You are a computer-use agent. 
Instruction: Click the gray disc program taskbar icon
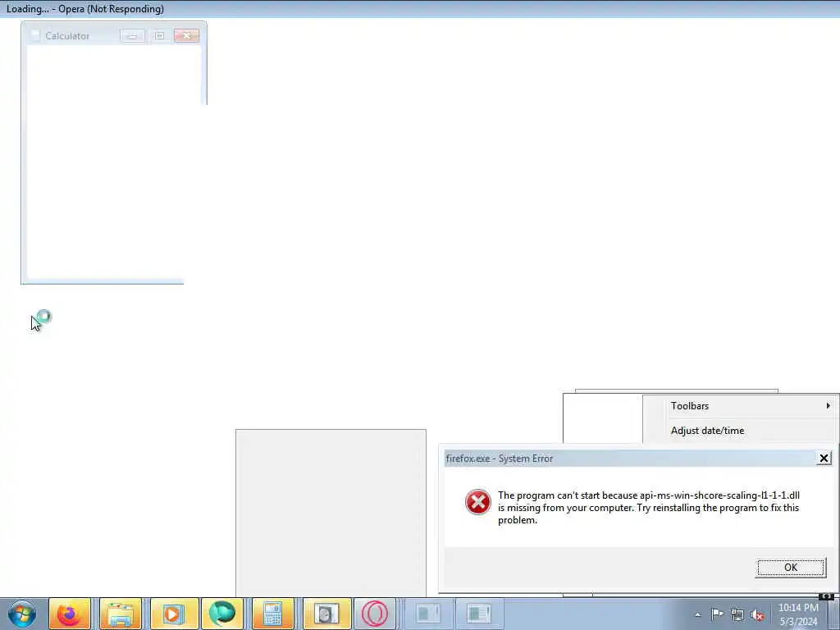326,614
